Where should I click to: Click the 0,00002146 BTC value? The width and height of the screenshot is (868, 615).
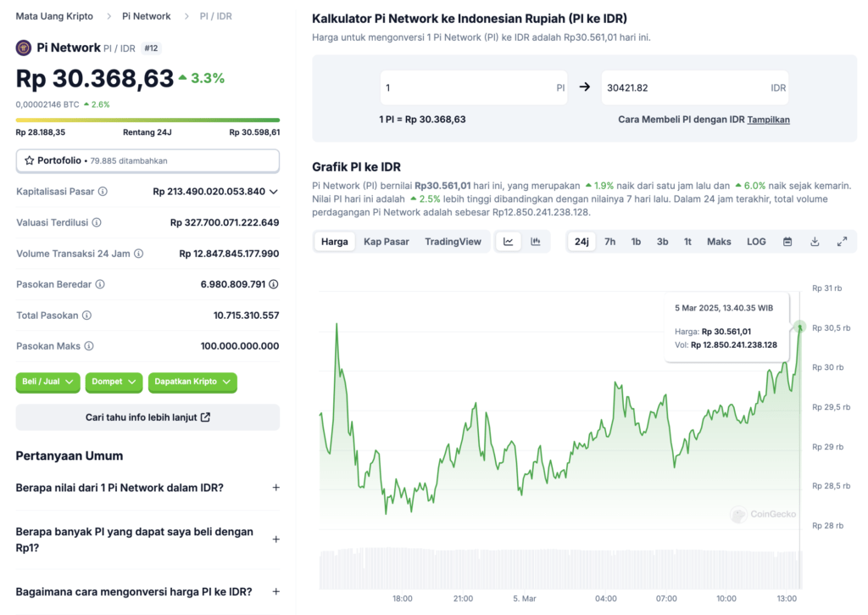47,104
